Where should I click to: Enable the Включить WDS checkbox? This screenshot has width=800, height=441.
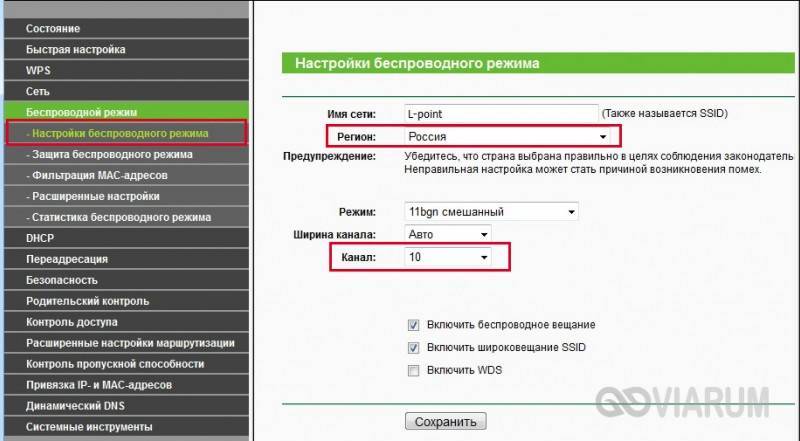(413, 371)
